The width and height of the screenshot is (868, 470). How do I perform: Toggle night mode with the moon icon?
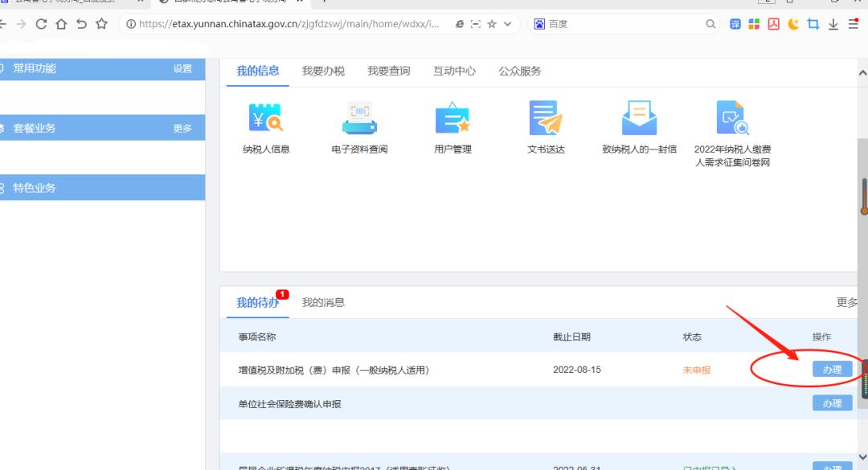pos(792,24)
